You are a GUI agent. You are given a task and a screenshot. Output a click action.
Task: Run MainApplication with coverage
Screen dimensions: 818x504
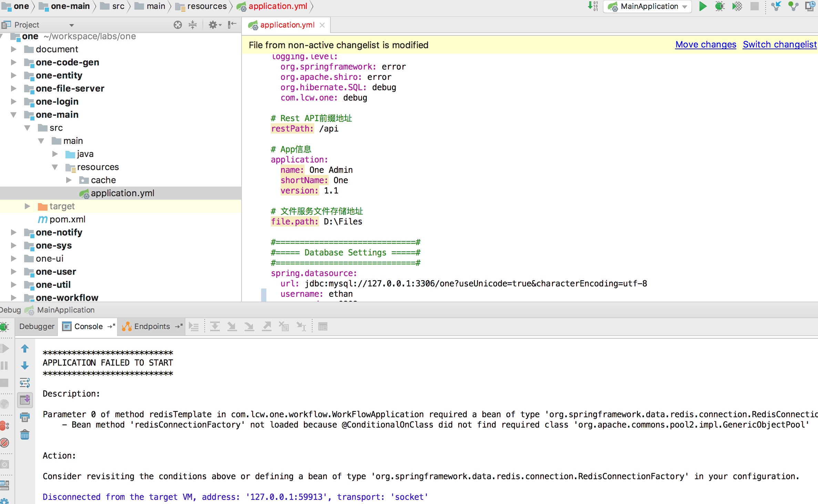[737, 6]
